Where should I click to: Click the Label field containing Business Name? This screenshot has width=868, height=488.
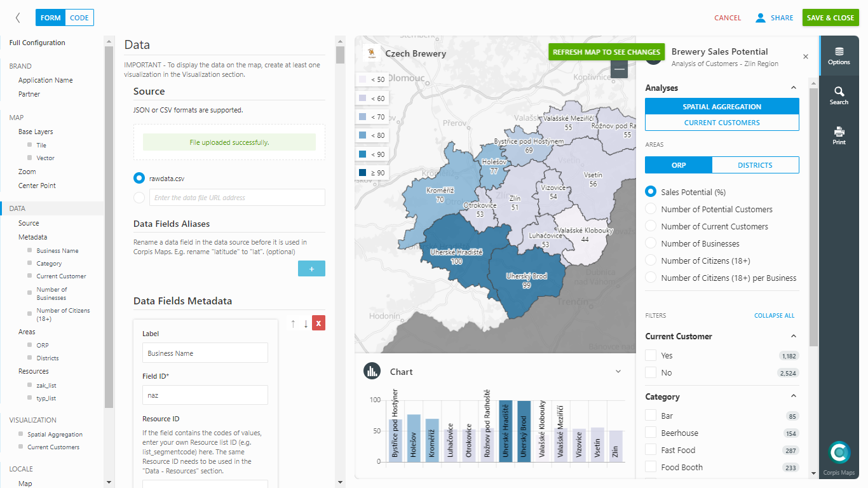point(205,353)
